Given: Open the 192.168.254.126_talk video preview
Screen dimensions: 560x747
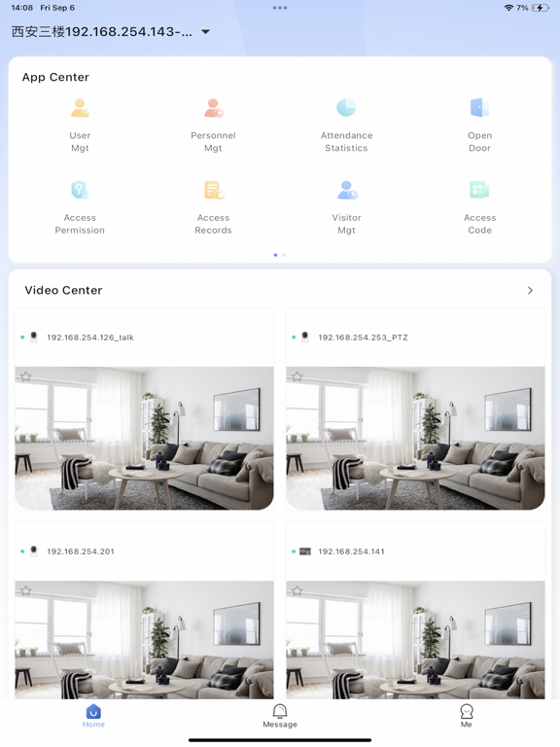Looking at the screenshot, I should point(144,439).
